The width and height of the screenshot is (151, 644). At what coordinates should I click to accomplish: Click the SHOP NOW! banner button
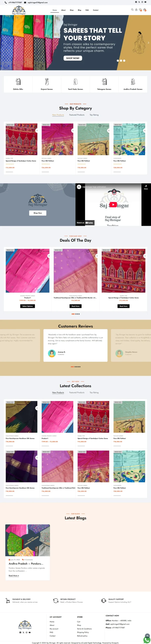[73, 58]
